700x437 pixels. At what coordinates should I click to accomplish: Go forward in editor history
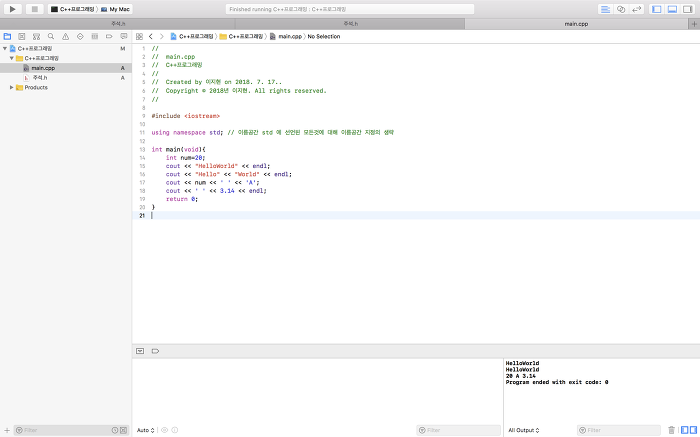[x=162, y=36]
